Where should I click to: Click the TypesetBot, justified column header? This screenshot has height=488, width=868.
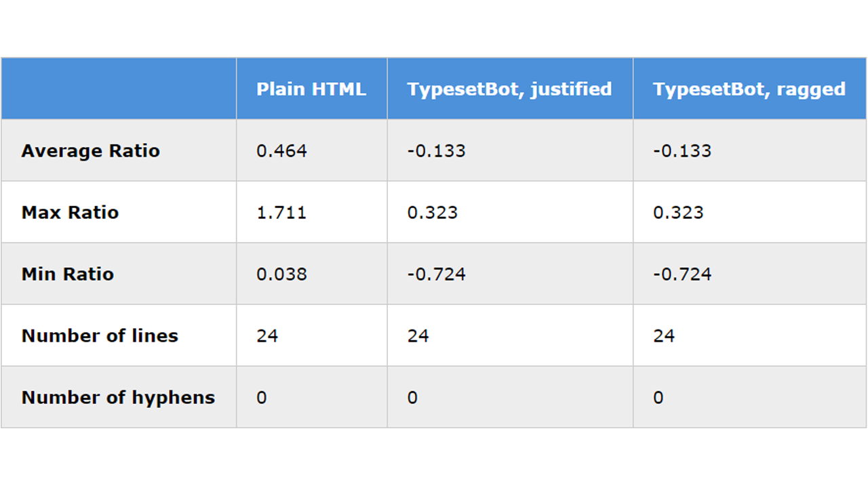coord(510,89)
